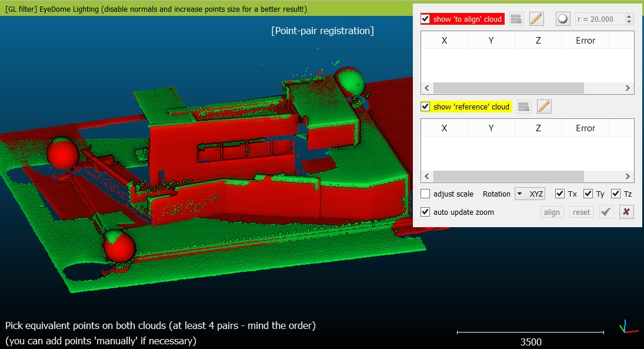Viewport: 644px width, 349px height.
Task: Click Error column header in 'reference' table
Action: coord(585,128)
